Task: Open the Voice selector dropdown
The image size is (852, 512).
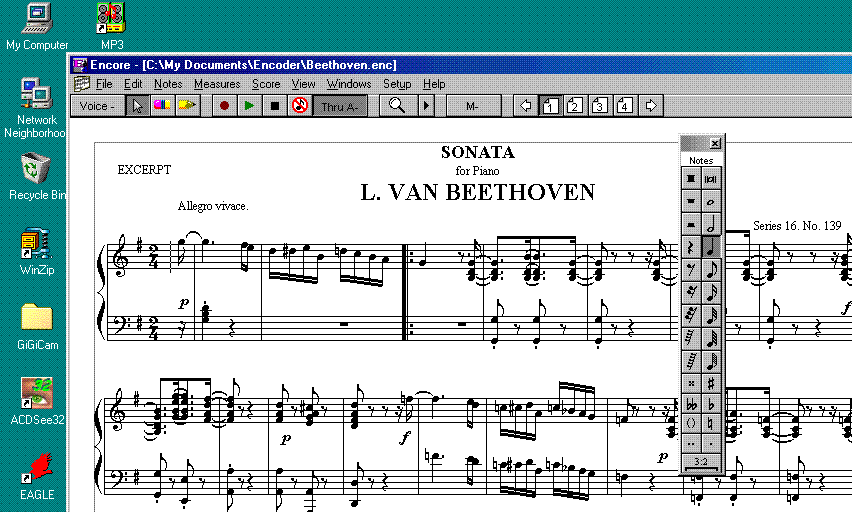Action: (98, 105)
